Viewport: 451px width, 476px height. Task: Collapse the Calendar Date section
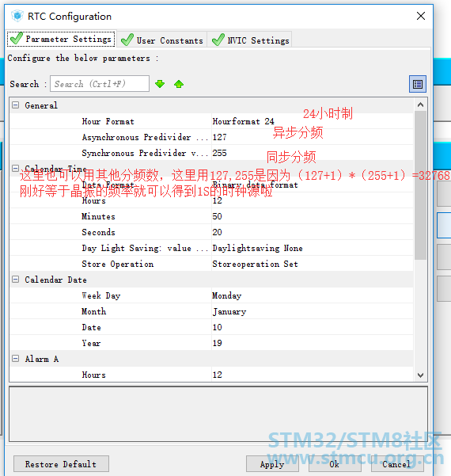coord(16,280)
